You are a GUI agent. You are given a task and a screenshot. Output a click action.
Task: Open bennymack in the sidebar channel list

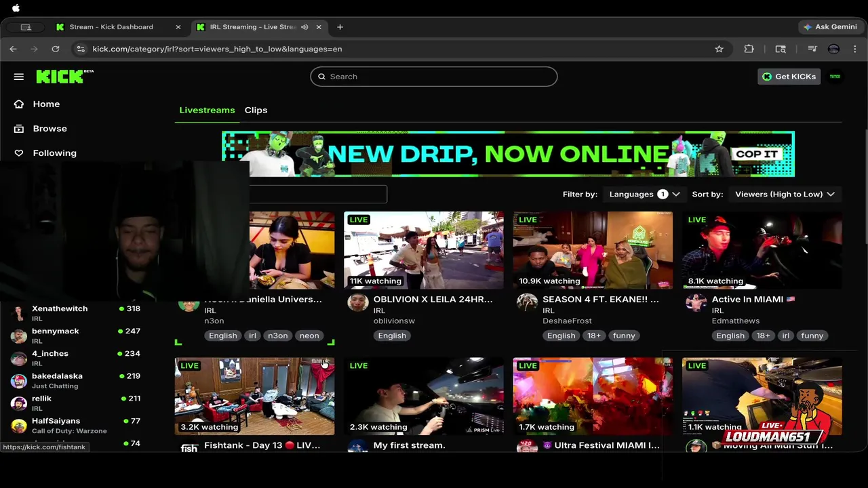tap(76, 335)
